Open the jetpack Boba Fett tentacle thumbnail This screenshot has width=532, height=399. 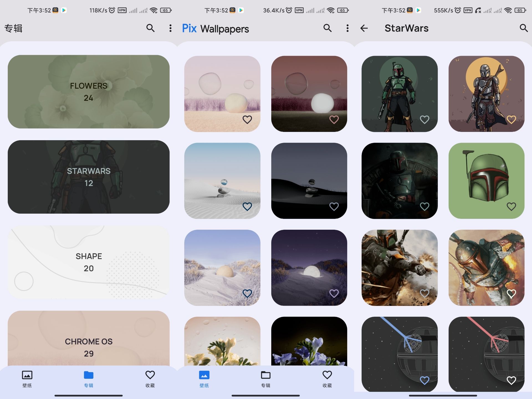[x=487, y=268]
